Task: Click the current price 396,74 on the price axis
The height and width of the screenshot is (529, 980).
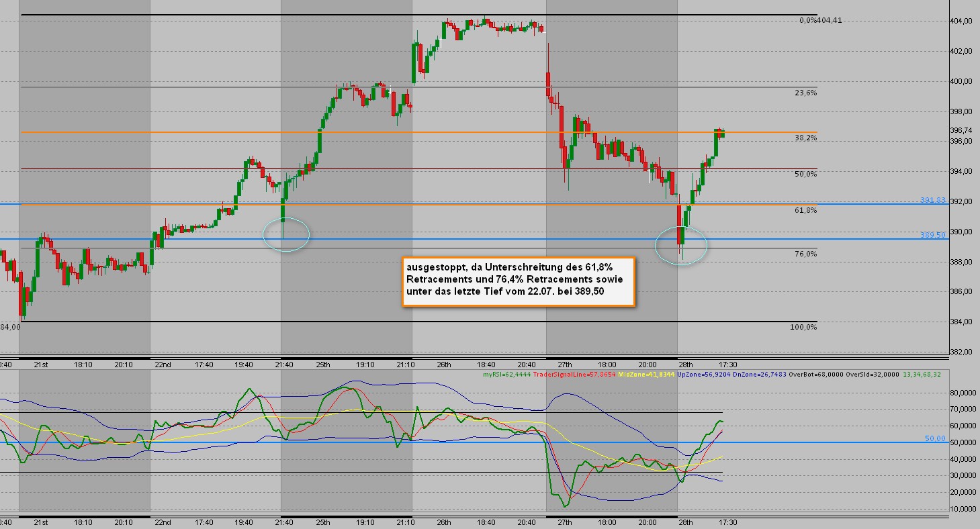Action: [x=962, y=130]
